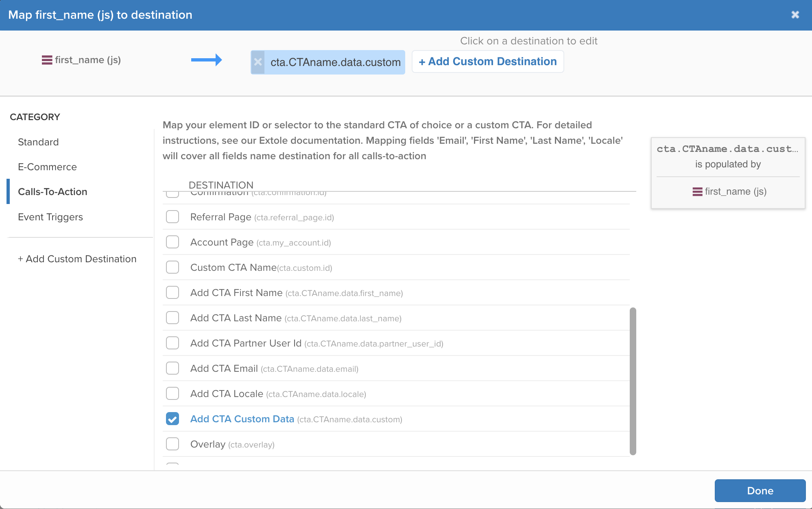
Task: Click the DESTINATION column header
Action: (x=221, y=185)
